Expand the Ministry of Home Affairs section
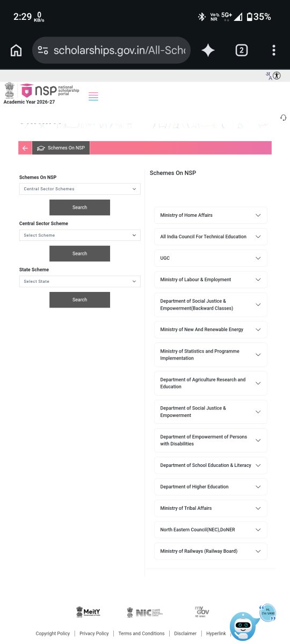The width and height of the screenshot is (290, 644). tap(211, 215)
